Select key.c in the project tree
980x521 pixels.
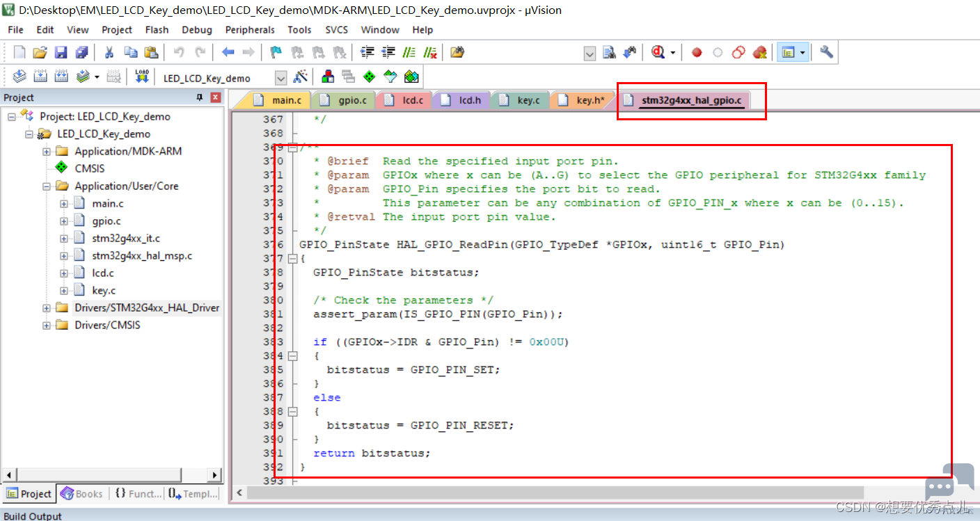pos(104,290)
